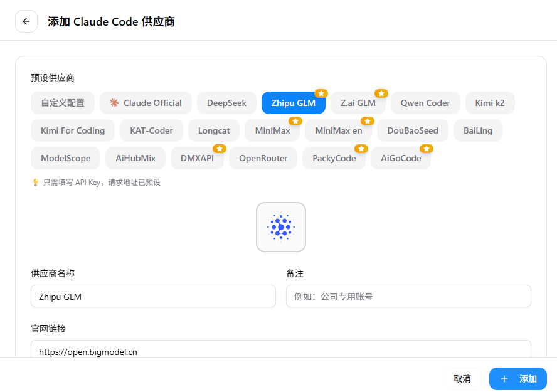
Task: Choose the DeepSeek provider preset
Action: pos(226,103)
